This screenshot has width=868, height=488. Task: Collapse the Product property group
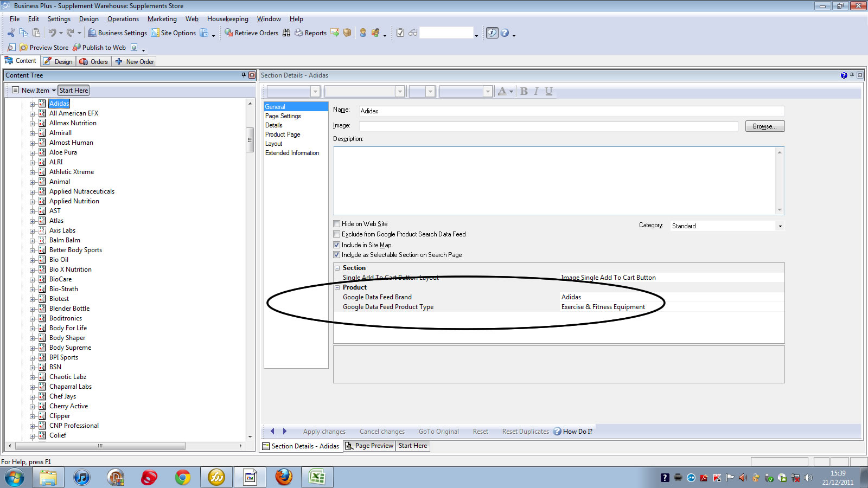tap(337, 287)
